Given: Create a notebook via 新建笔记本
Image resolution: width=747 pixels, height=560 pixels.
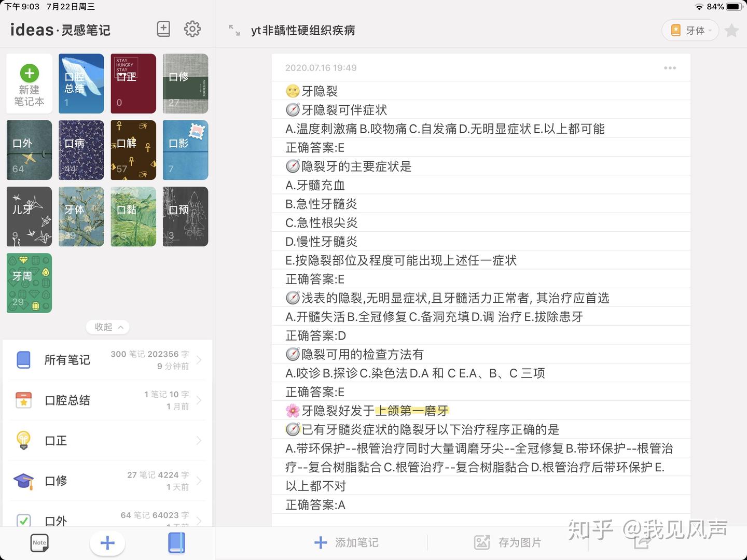Looking at the screenshot, I should [x=29, y=83].
